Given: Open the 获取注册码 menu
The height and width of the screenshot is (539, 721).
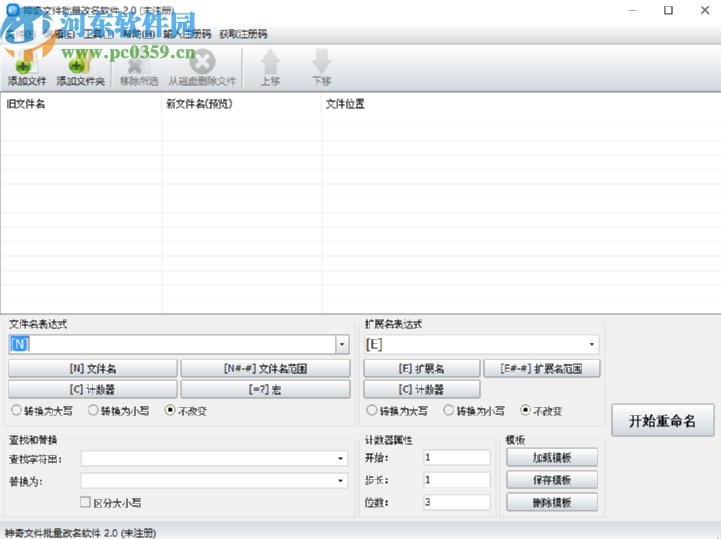Looking at the screenshot, I should (x=243, y=34).
